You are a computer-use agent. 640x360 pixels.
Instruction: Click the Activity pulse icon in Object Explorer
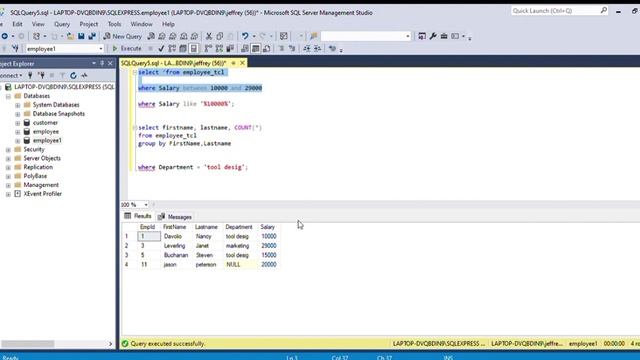coord(84,76)
